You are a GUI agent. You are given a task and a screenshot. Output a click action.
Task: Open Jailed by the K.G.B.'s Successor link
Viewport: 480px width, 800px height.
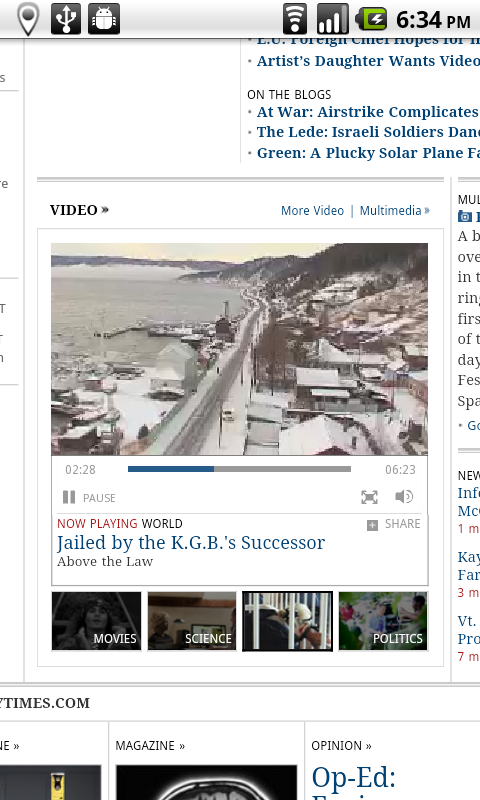191,543
